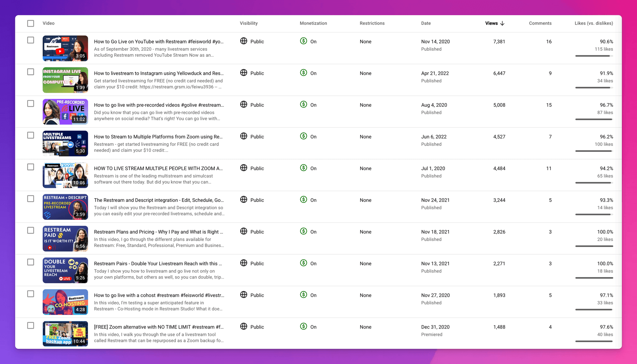
Task: Click the monetization dollar icon for the Jun 6, 2022 video
Action: point(303,136)
